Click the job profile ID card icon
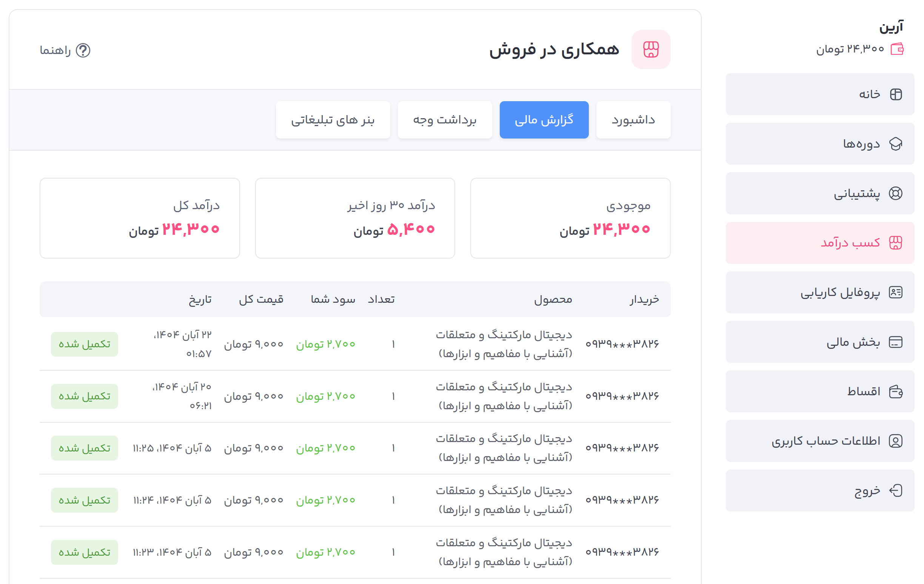 point(896,293)
